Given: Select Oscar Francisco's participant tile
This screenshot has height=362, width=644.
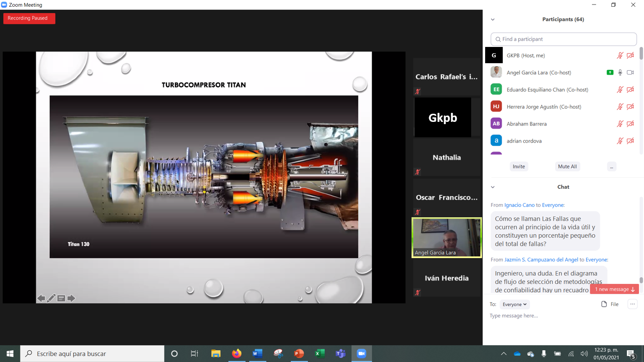Looking at the screenshot, I should 447,197.
